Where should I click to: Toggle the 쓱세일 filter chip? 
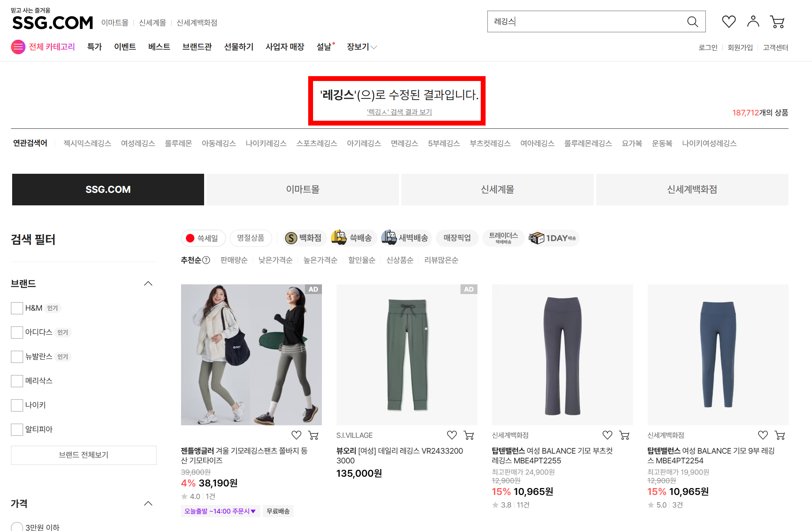(202, 238)
